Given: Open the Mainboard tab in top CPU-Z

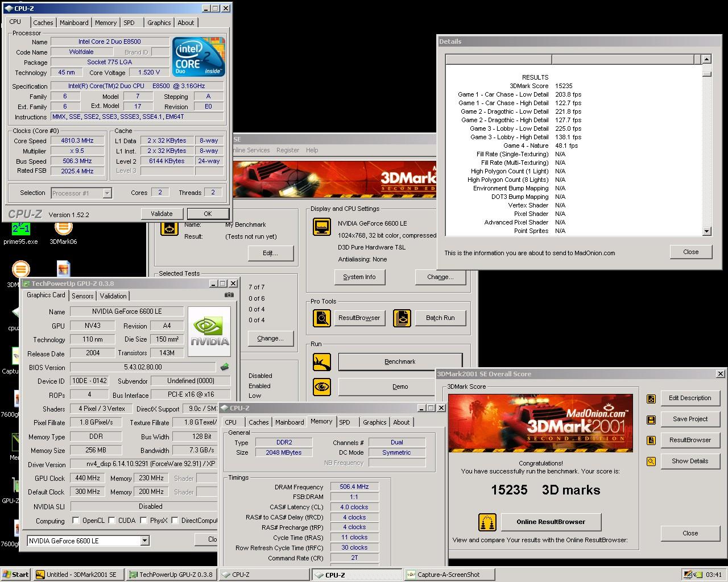Looking at the screenshot, I should (x=74, y=23).
